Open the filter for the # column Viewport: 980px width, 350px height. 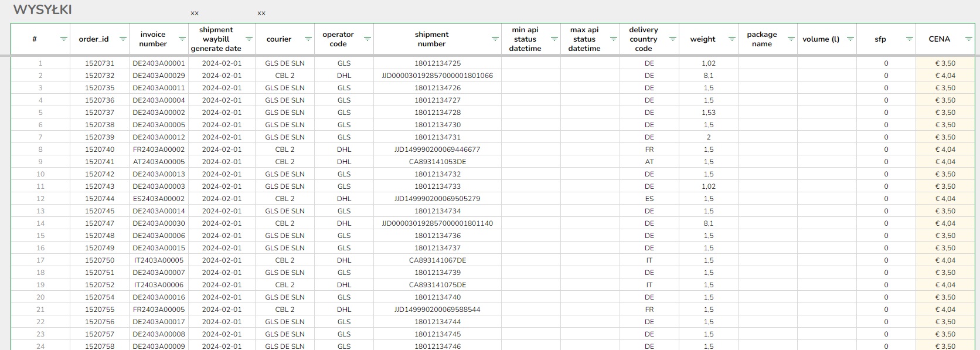click(63, 39)
